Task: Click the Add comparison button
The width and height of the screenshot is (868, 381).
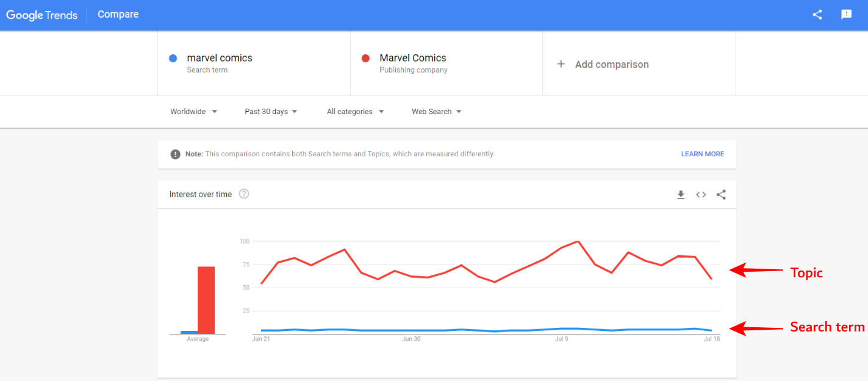Action: tap(611, 64)
